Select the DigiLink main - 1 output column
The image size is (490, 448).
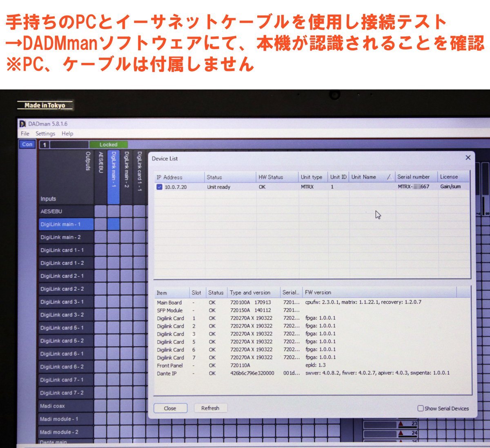[x=114, y=177]
